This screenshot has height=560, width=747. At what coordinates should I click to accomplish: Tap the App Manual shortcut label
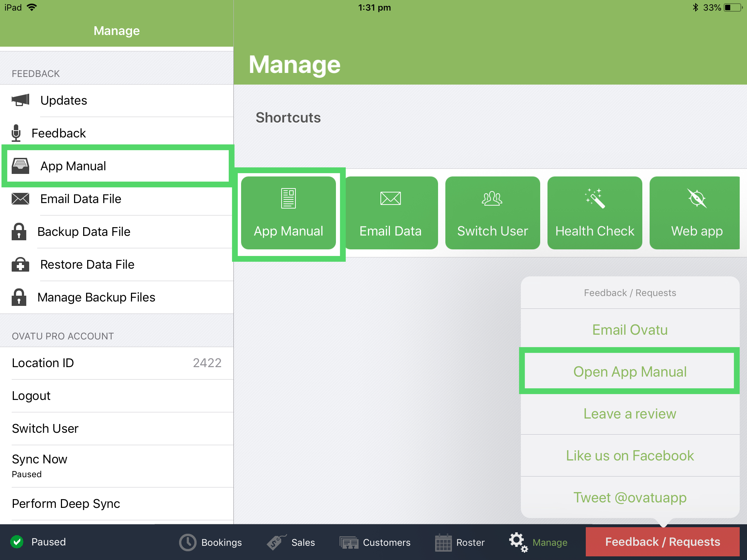pos(289,231)
